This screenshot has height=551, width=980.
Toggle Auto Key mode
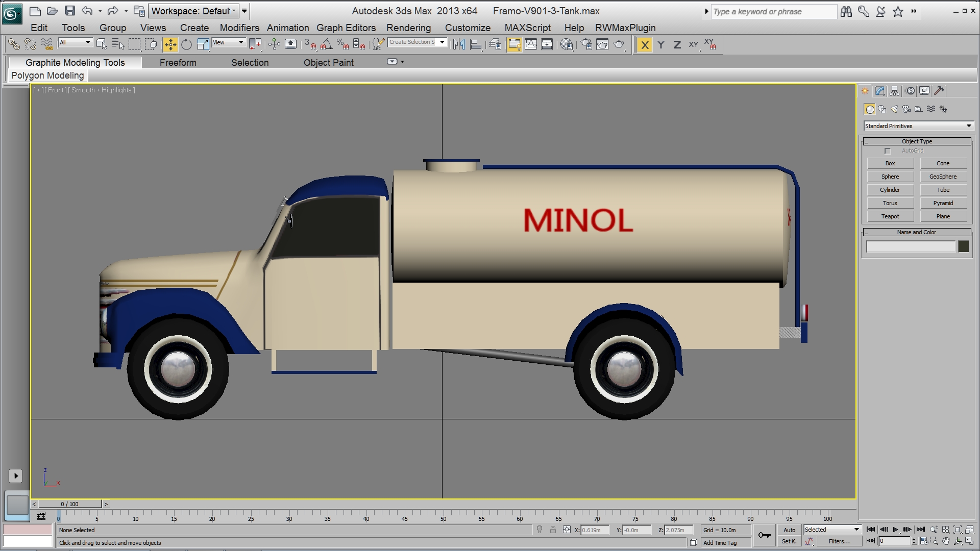tap(789, 530)
